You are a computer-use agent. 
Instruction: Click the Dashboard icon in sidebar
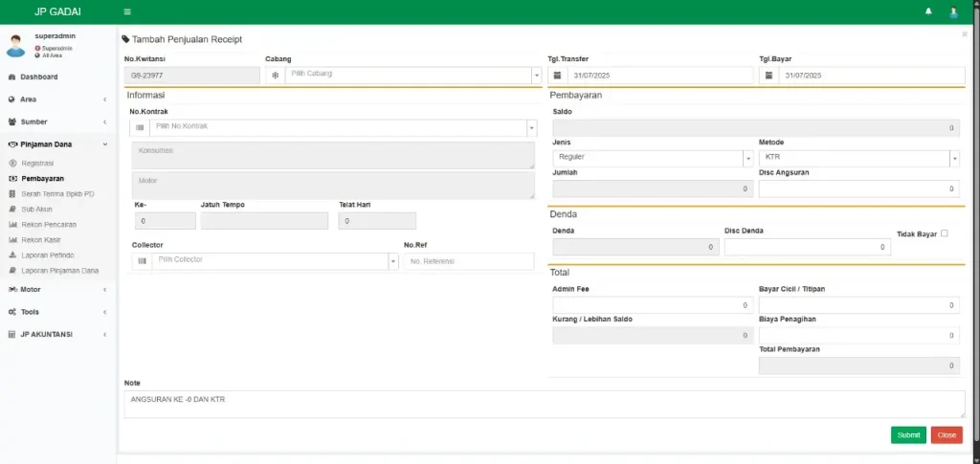pos(11,77)
